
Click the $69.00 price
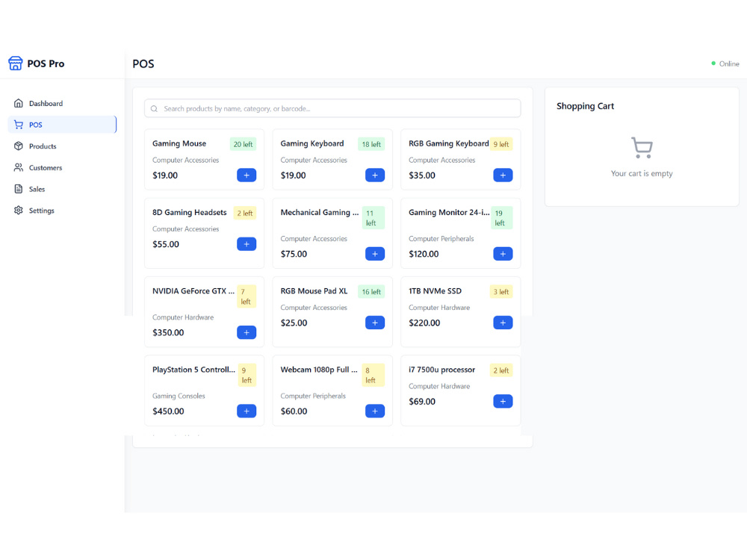pos(422,402)
